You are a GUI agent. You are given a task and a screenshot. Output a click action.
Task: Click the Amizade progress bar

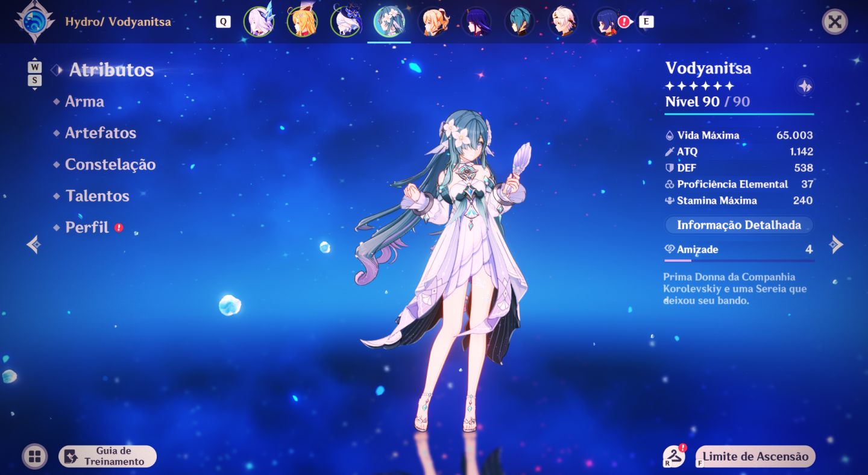click(739, 260)
